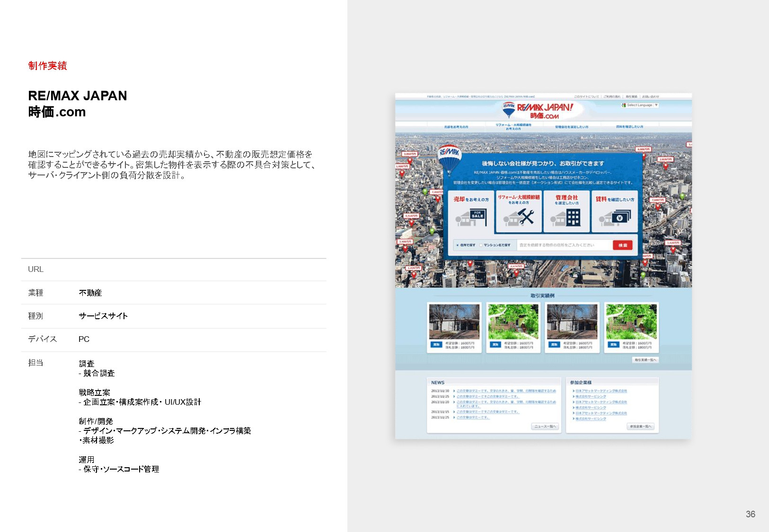Select the 資料を確認したい方 navigation tab
The image size is (769, 532).
[629, 126]
